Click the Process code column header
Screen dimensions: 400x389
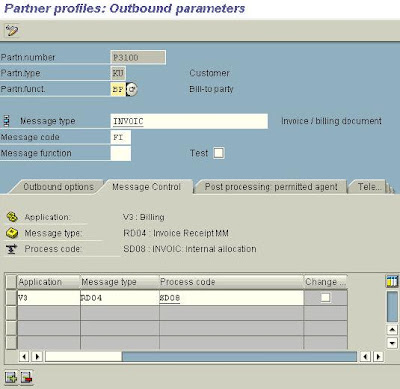tap(232, 282)
